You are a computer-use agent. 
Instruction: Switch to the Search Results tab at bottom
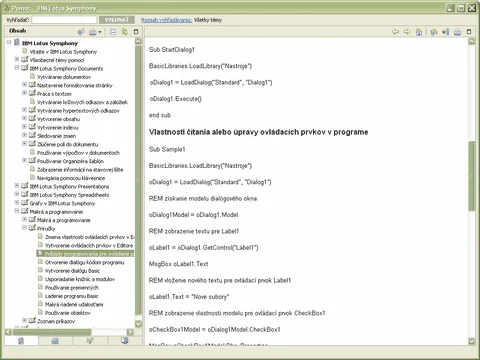click(x=90, y=341)
